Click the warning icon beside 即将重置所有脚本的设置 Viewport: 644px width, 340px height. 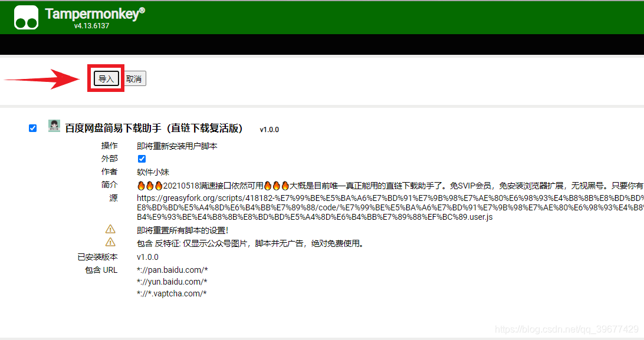(110, 229)
